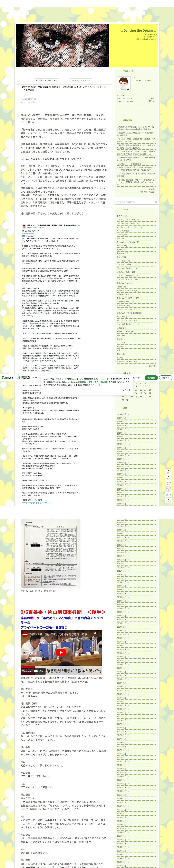174x868 pixels.
Task: Click the blog header eyes image
Action: (62, 45)
